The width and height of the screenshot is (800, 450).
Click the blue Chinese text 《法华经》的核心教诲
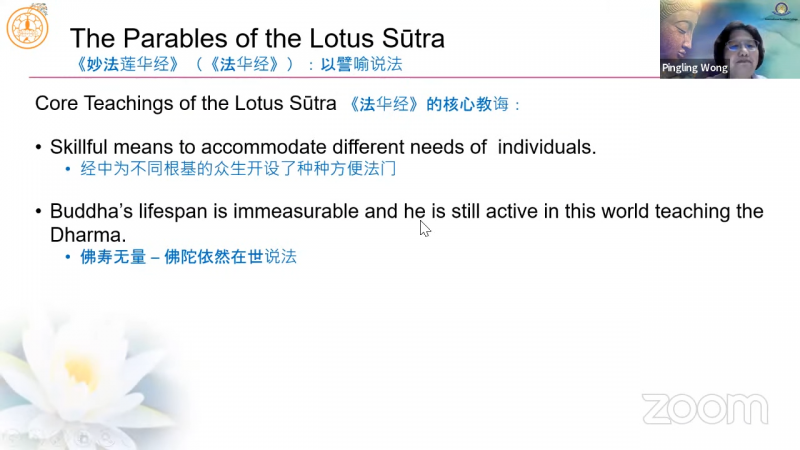432,104
